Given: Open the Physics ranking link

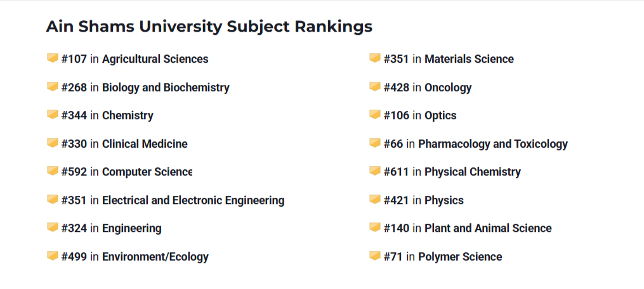Looking at the screenshot, I should tap(444, 200).
